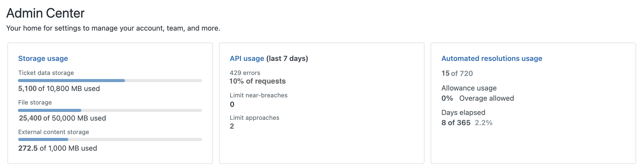Open the API usage link

247,59
